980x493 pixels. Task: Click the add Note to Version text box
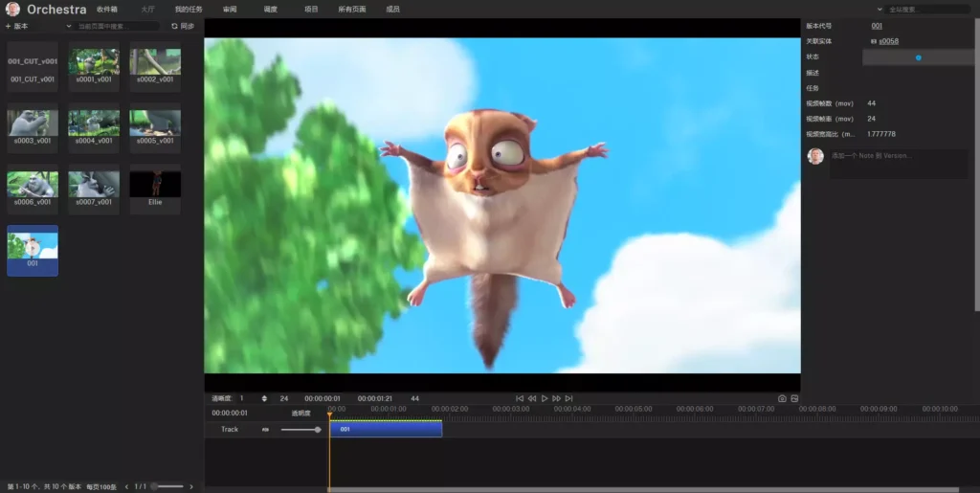pyautogui.click(x=899, y=163)
